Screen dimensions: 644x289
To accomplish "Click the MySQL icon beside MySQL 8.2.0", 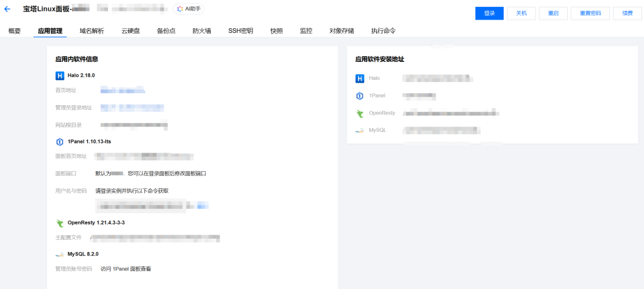I will click(x=60, y=254).
